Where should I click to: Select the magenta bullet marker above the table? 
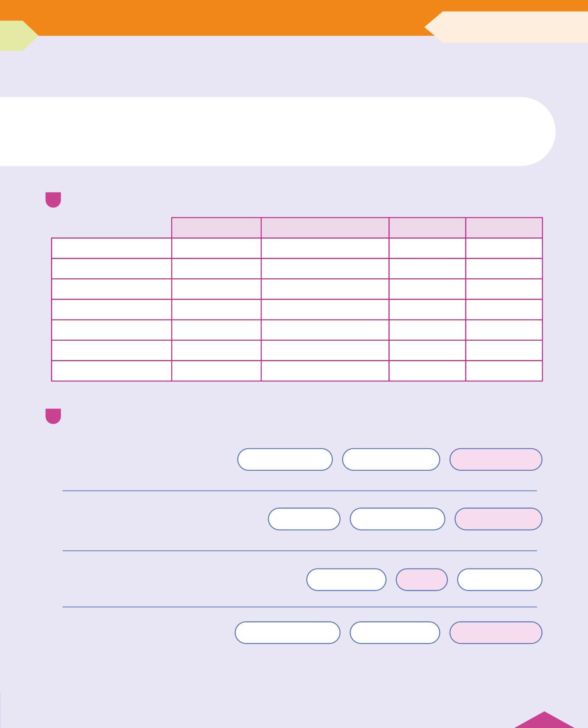[53, 200]
